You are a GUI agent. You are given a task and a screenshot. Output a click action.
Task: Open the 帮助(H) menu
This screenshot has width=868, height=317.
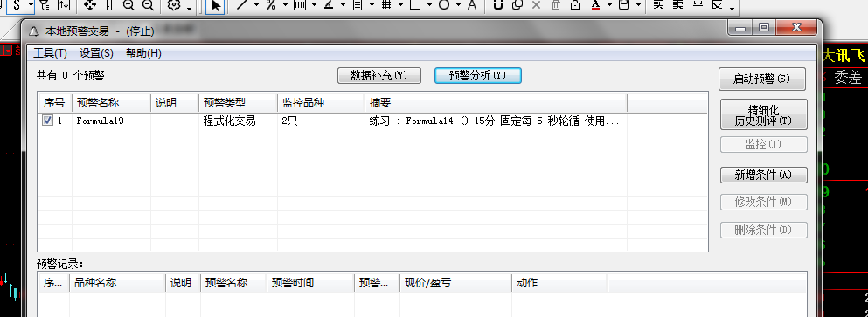(143, 53)
